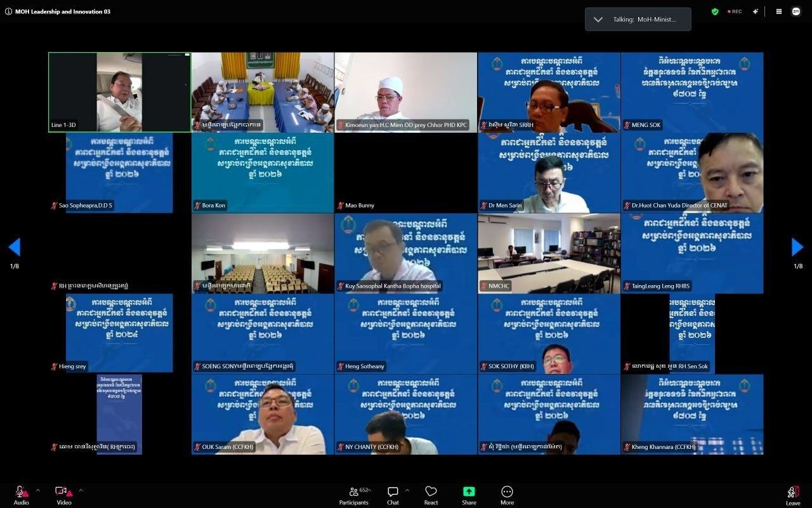Expand the Chat options arrow
The image size is (812, 508).
coord(407,490)
